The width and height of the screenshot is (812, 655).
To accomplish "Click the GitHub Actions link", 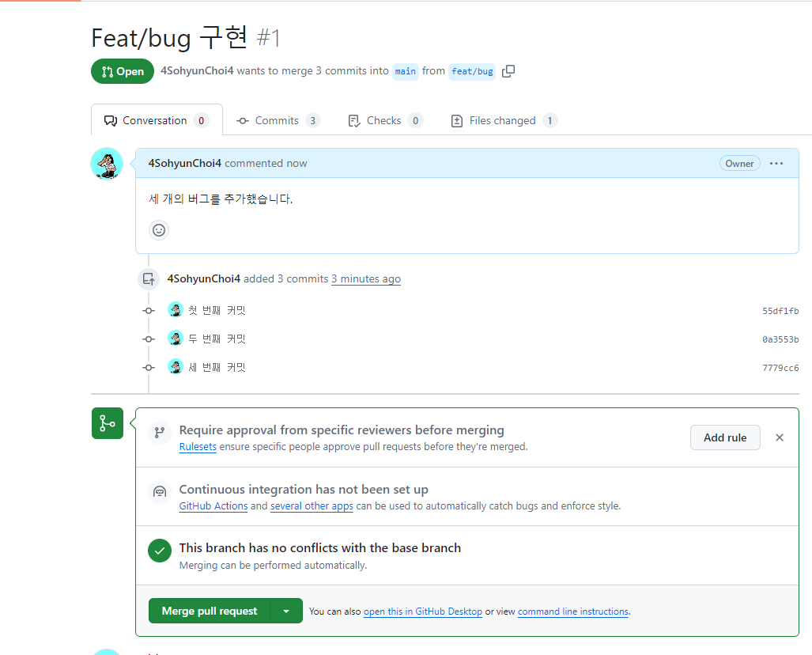I will pyautogui.click(x=213, y=505).
